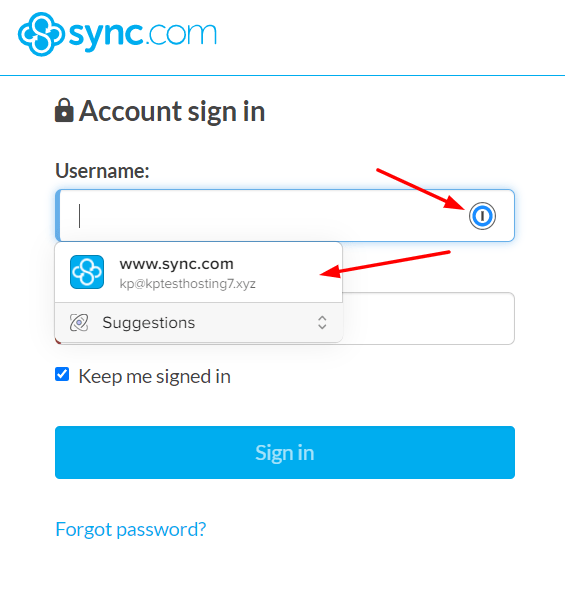Expand the Suggestions category selector row
Image resolution: width=565 pixels, height=592 pixels.
click(x=199, y=323)
